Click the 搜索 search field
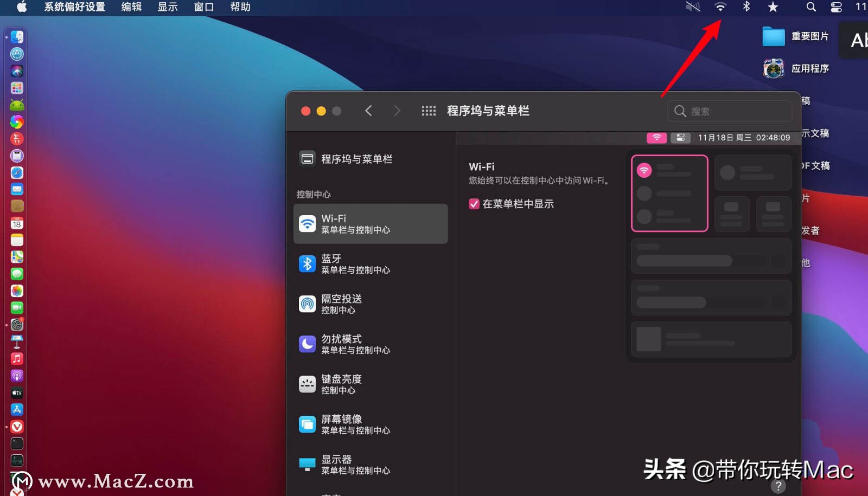 729,111
